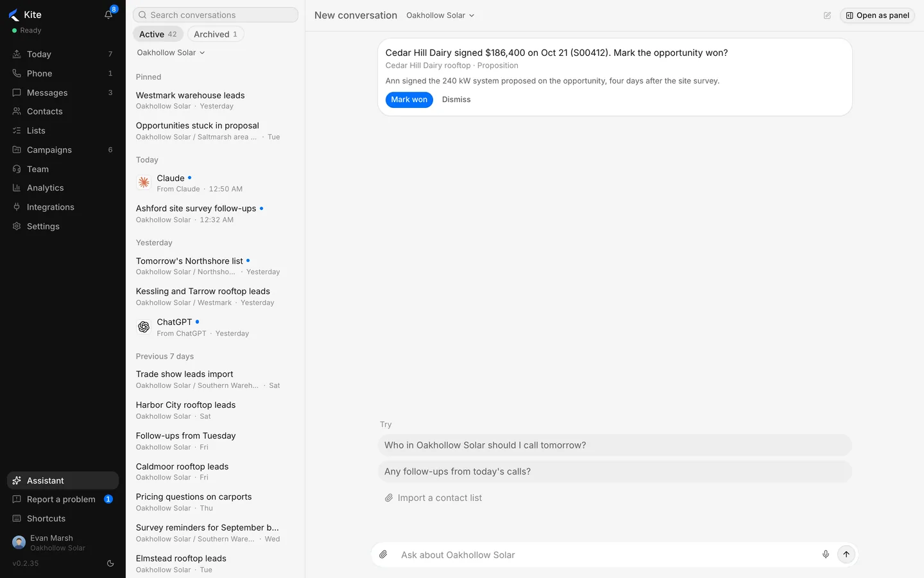Open Integrations page

63,207
